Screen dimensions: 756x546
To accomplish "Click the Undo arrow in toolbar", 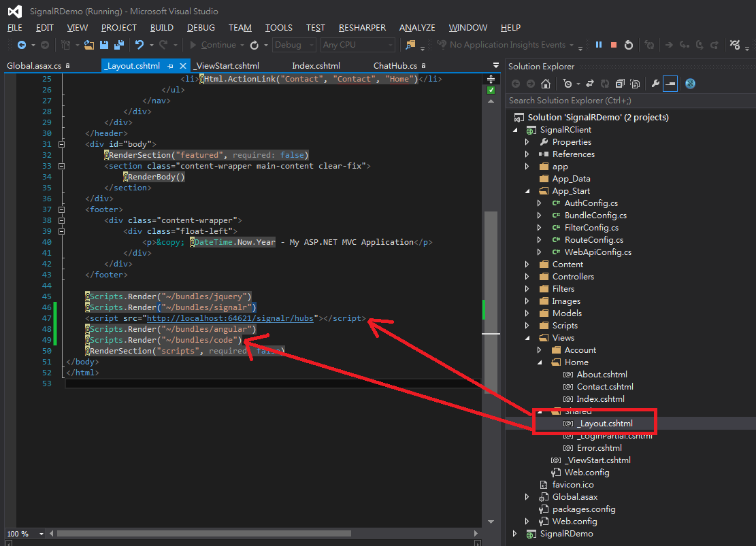I will [x=139, y=45].
